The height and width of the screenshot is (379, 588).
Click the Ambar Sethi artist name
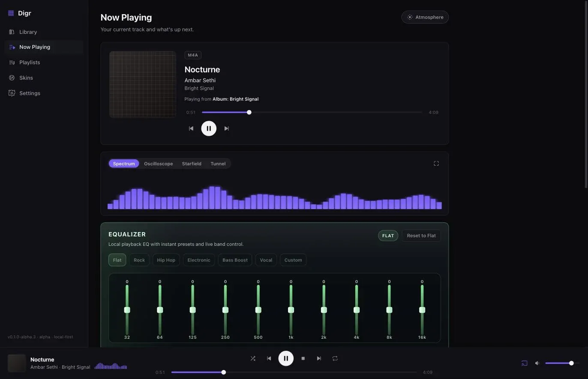point(200,80)
